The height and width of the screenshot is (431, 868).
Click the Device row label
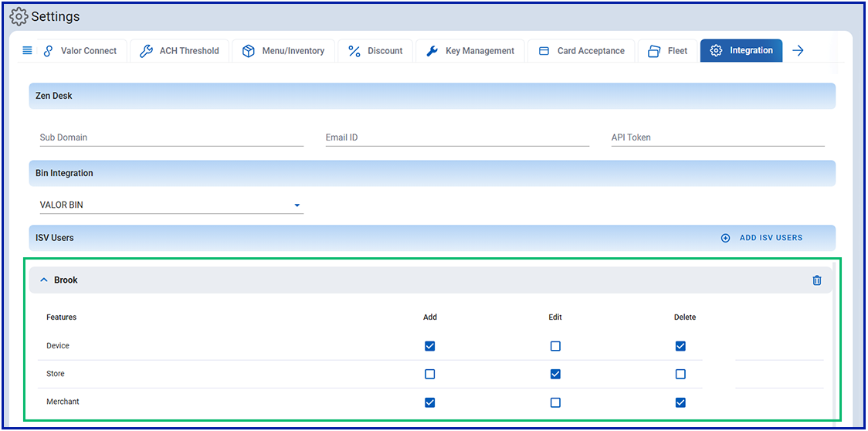click(58, 346)
